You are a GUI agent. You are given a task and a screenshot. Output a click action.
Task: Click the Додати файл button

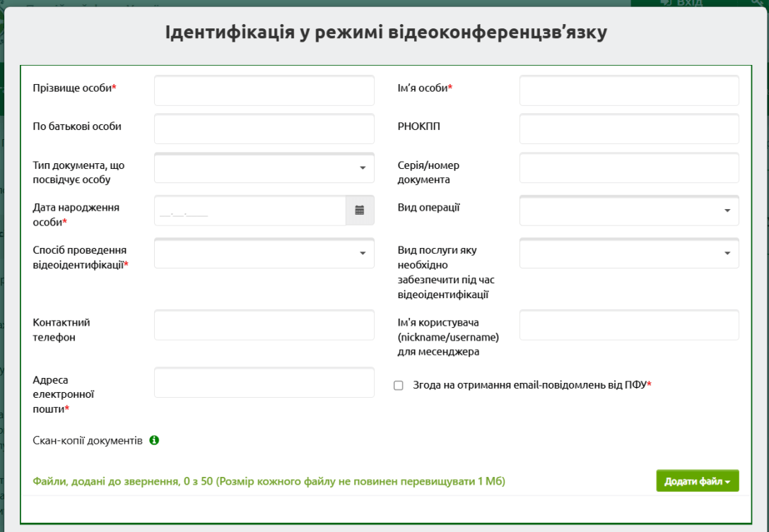coord(693,480)
